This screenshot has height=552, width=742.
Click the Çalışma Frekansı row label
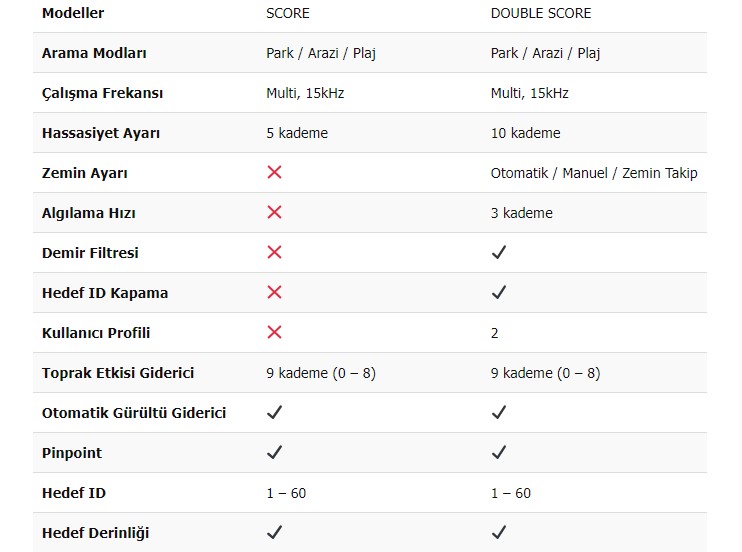pyautogui.click(x=102, y=93)
